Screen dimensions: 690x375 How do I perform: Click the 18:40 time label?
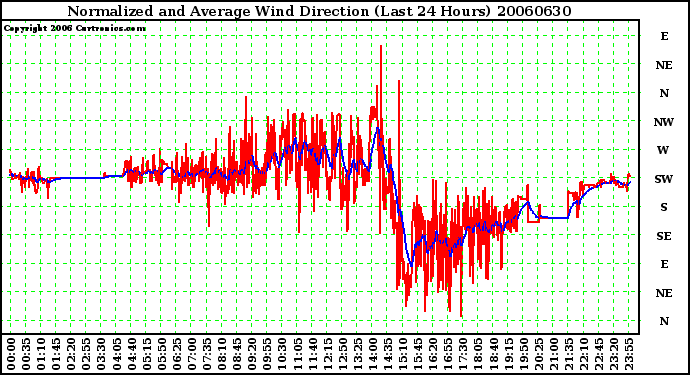pos(492,354)
